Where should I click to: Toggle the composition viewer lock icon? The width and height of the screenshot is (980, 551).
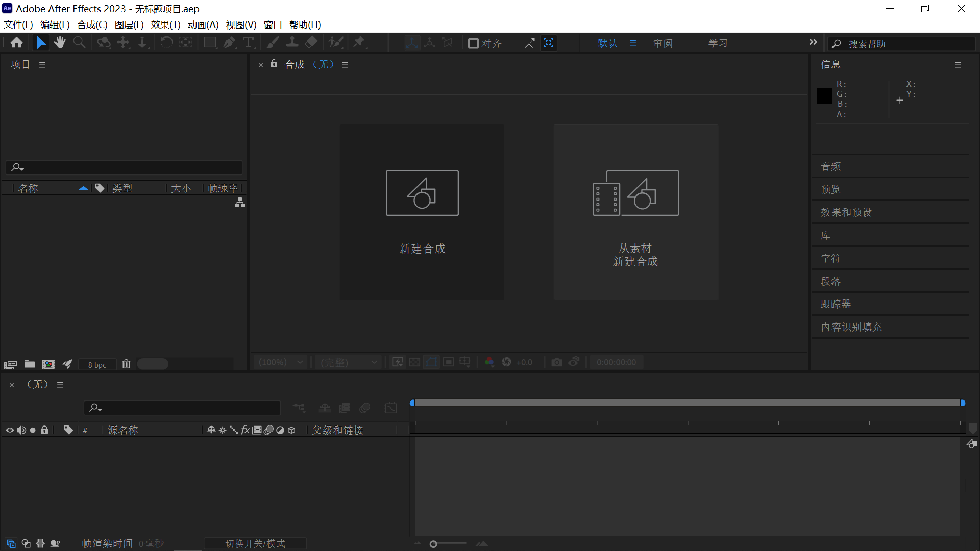pyautogui.click(x=274, y=64)
